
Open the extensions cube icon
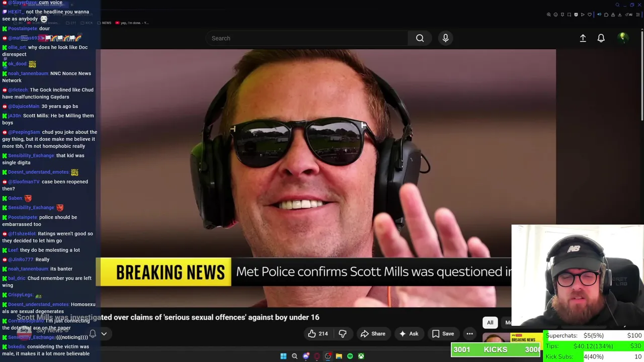(x=606, y=15)
